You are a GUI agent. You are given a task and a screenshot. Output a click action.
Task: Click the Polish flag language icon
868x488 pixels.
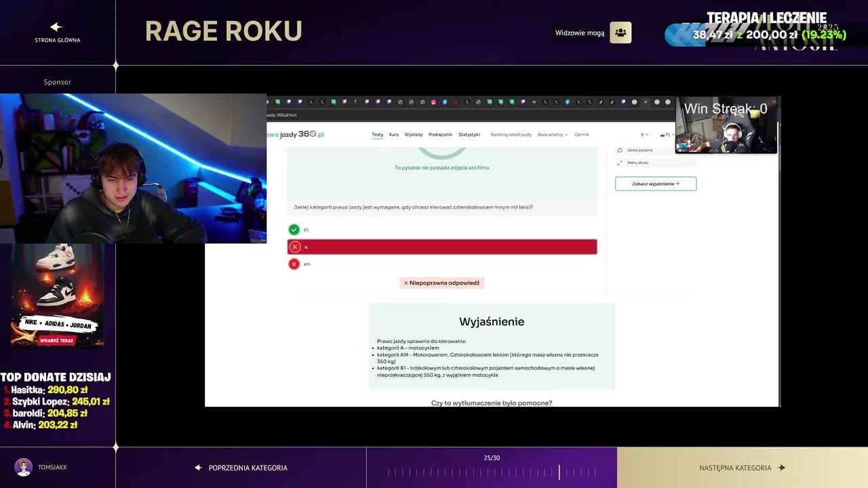tap(663, 135)
